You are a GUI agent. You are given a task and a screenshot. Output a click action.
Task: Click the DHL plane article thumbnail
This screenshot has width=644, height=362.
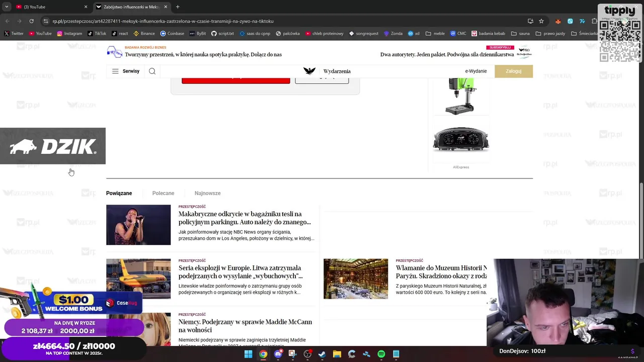[138, 279]
